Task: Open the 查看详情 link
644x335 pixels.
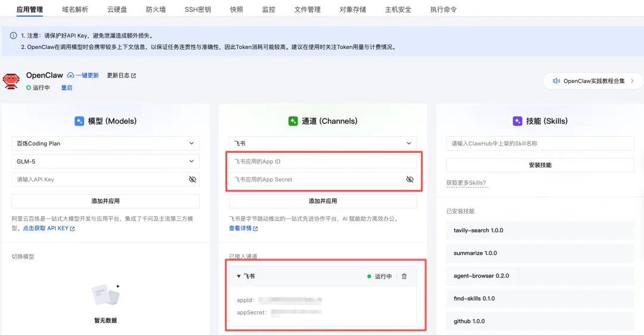Action: [x=240, y=228]
